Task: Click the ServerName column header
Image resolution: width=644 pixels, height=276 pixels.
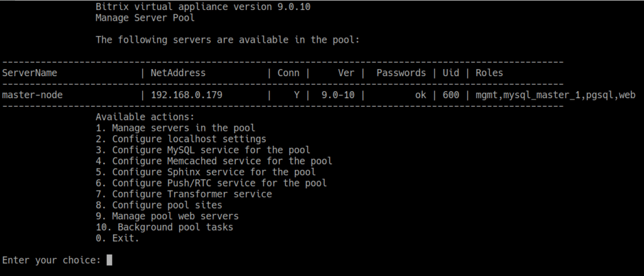Action: tap(30, 73)
